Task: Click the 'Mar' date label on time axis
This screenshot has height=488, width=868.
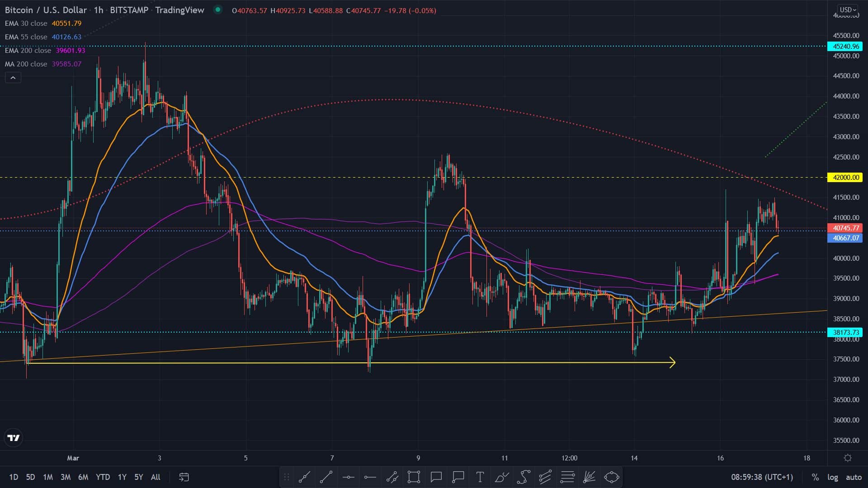Action: point(73,458)
